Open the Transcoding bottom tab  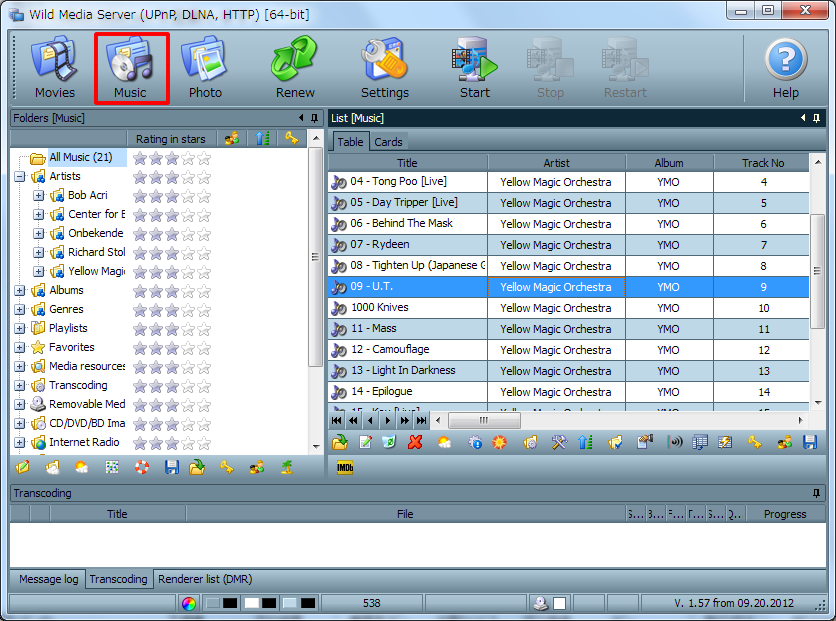click(118, 579)
